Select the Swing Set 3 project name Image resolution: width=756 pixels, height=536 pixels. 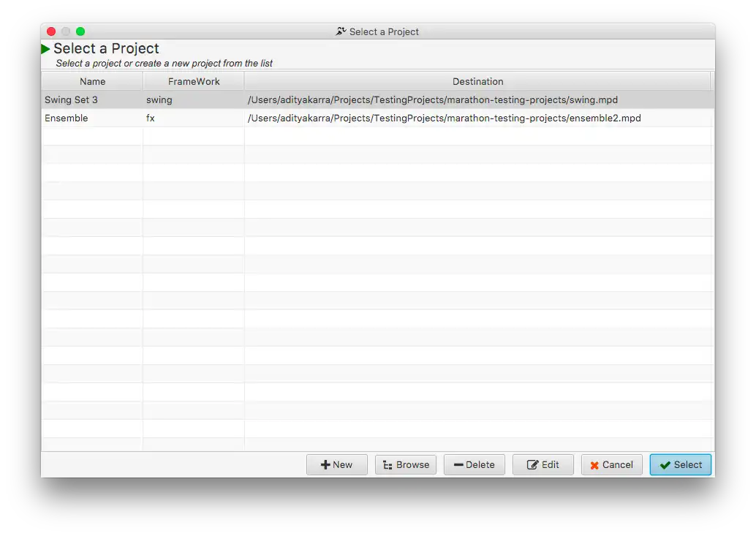pyautogui.click(x=72, y=99)
